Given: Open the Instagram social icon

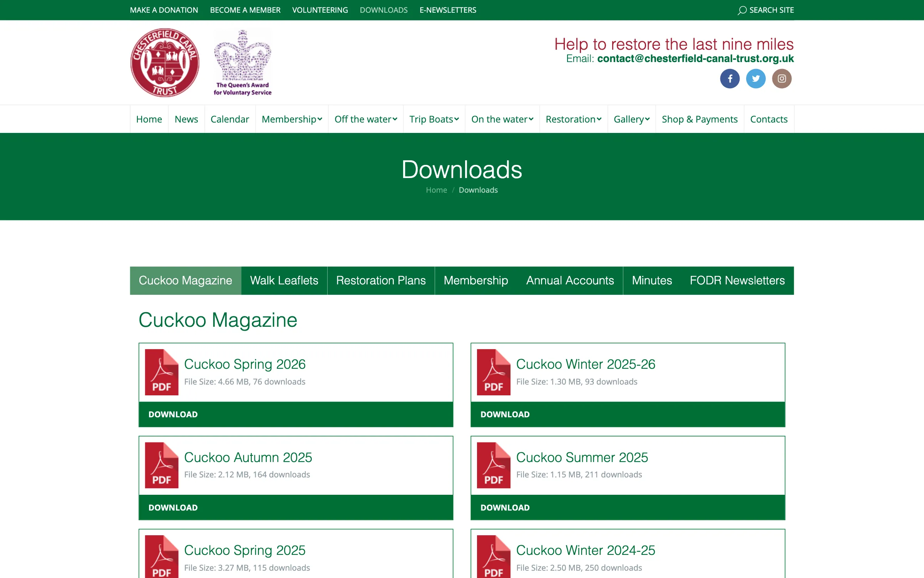Looking at the screenshot, I should click(782, 79).
